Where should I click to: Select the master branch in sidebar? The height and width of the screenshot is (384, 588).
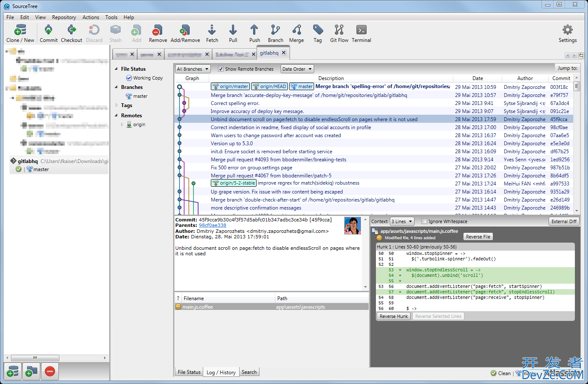(x=136, y=96)
